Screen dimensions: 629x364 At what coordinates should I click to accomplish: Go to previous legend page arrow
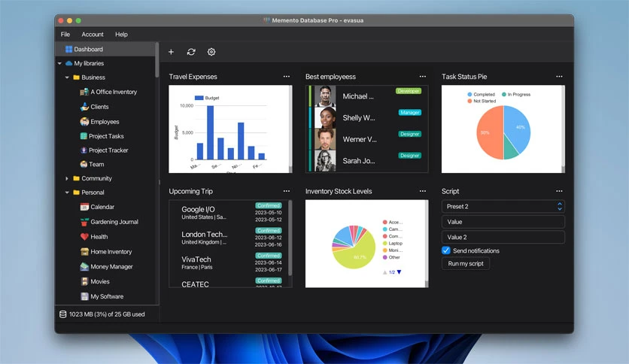tap(384, 272)
